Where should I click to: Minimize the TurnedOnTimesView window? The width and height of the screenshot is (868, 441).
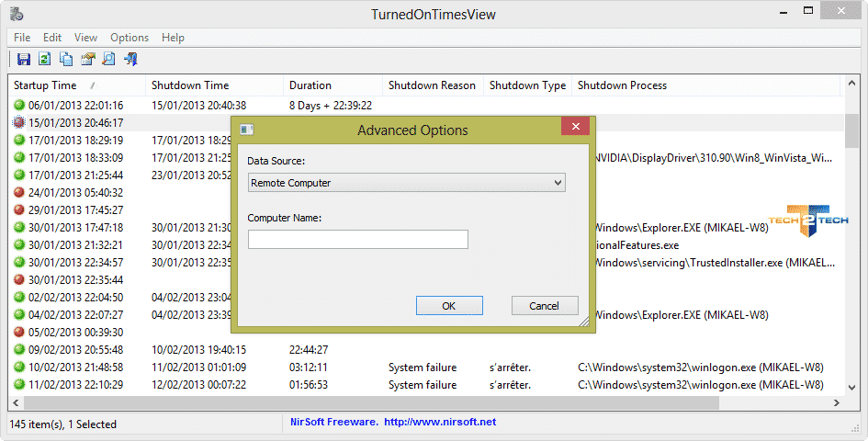tap(783, 12)
